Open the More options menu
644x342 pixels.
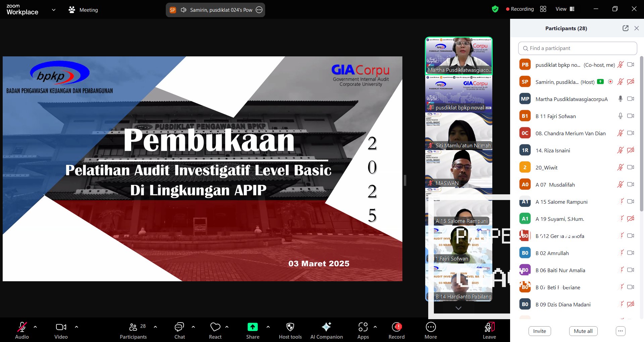click(431, 331)
